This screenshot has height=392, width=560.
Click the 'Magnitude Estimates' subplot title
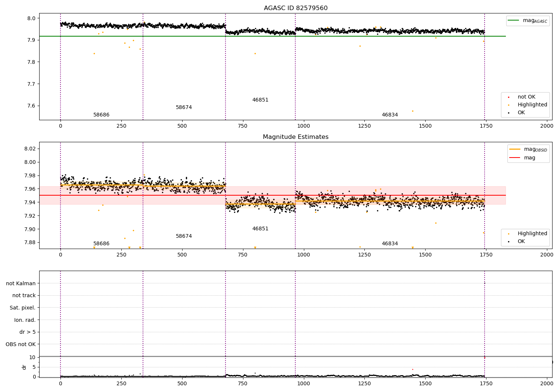pos(296,137)
